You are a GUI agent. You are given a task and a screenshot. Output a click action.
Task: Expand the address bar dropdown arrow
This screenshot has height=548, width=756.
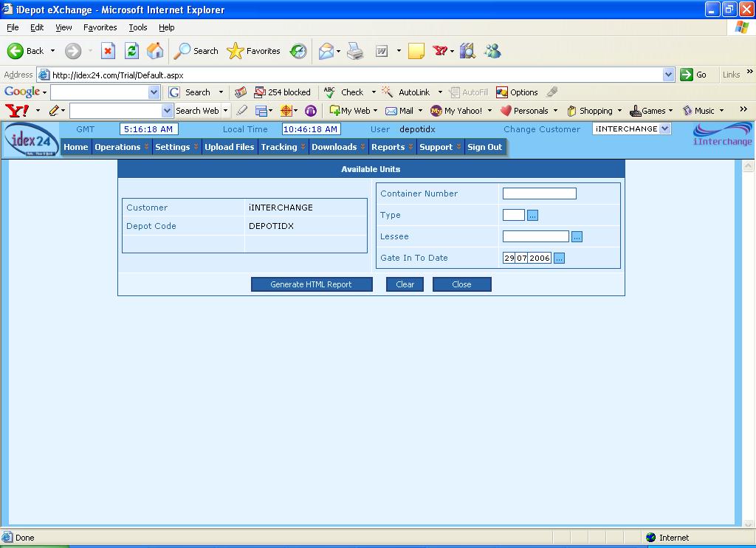pos(668,75)
